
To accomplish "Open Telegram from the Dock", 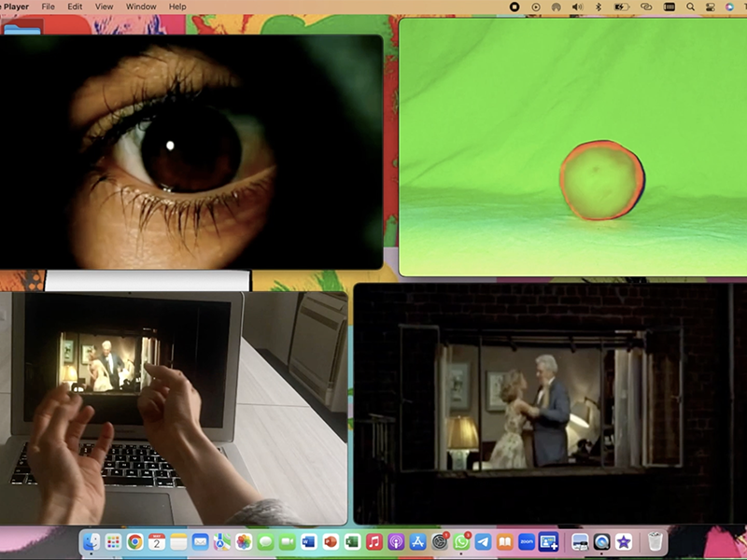I will click(x=483, y=541).
